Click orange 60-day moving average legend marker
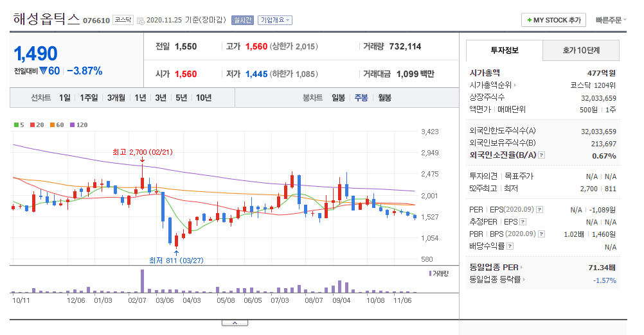 coord(52,125)
